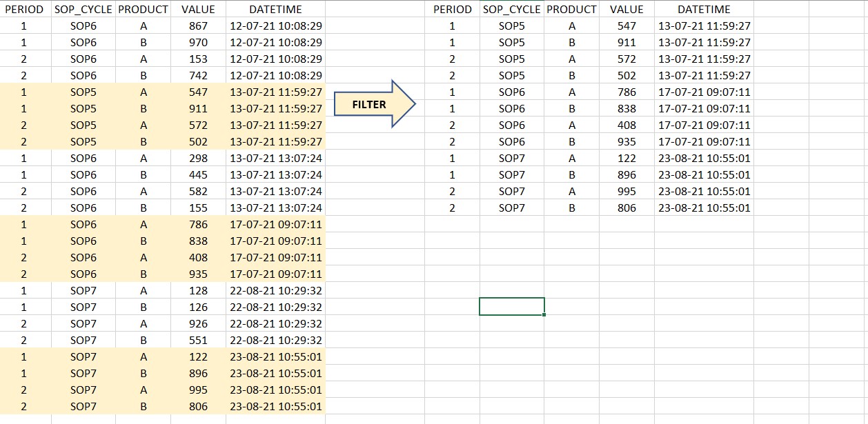Select the SOP7 cell in the row with value 926

83,323
